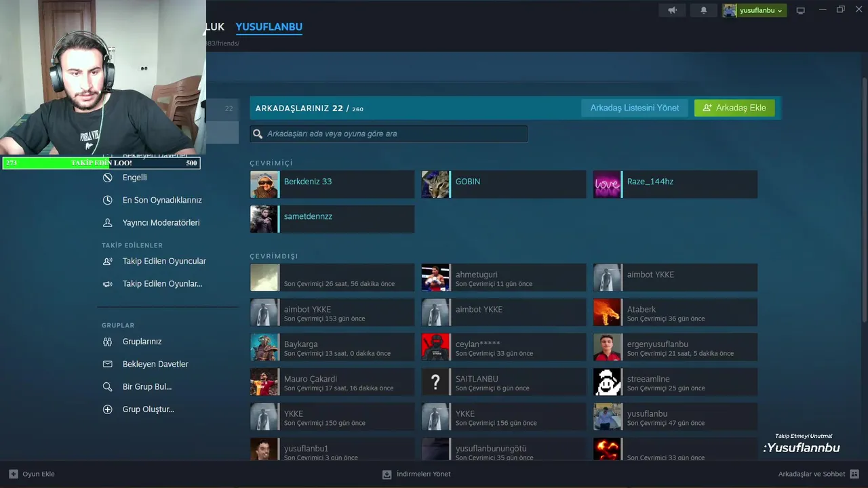868x488 pixels.
Task: Open ahmetuguri friend entry
Action: click(503, 277)
